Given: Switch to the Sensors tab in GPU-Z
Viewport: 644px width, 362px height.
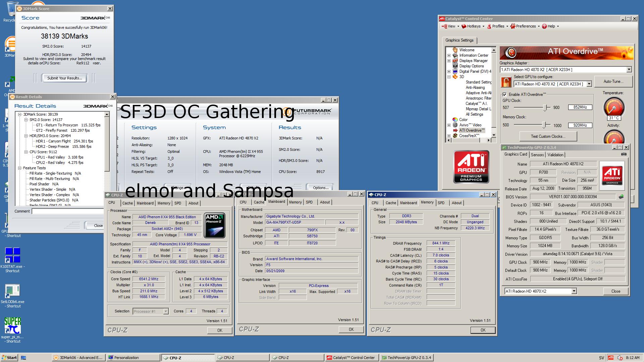Looking at the screenshot, I should click(537, 155).
